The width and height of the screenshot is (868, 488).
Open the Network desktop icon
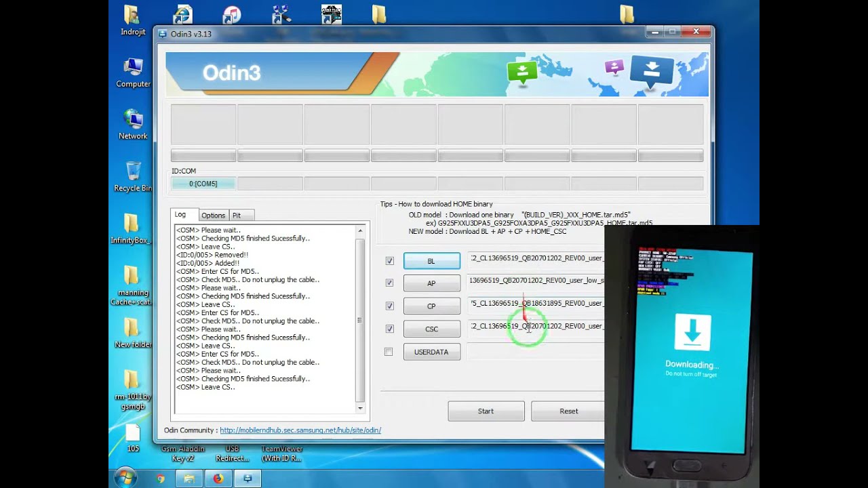click(x=133, y=124)
